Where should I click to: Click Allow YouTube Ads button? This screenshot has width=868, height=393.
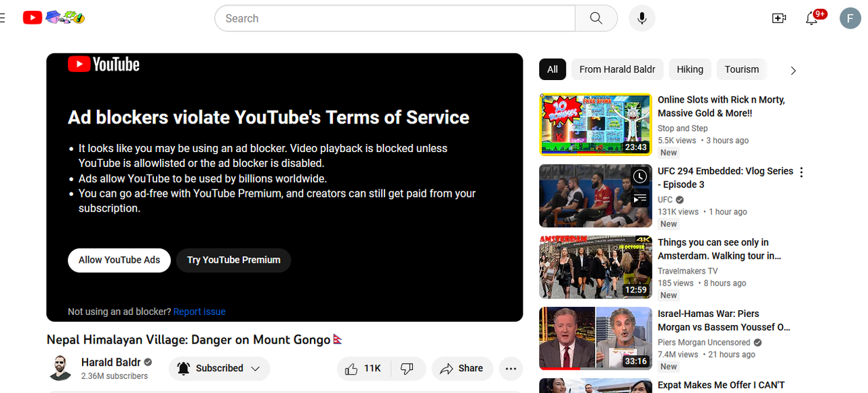(119, 260)
